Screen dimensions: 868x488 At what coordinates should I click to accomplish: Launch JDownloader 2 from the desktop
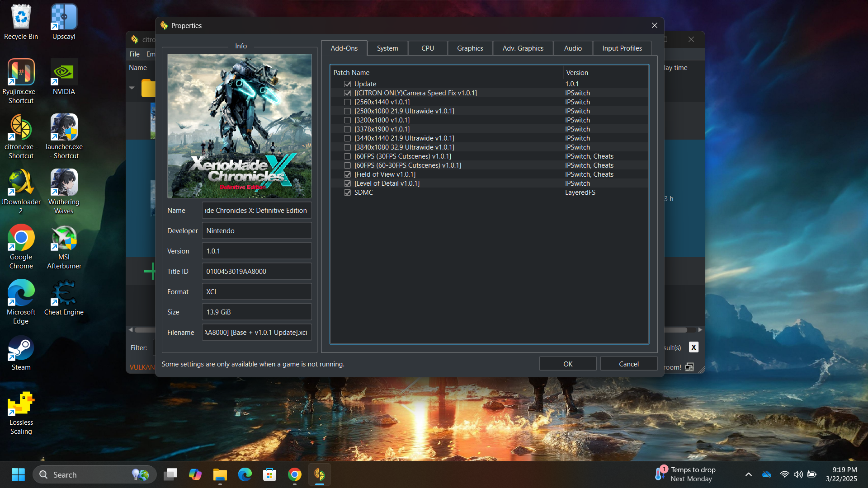click(21, 192)
